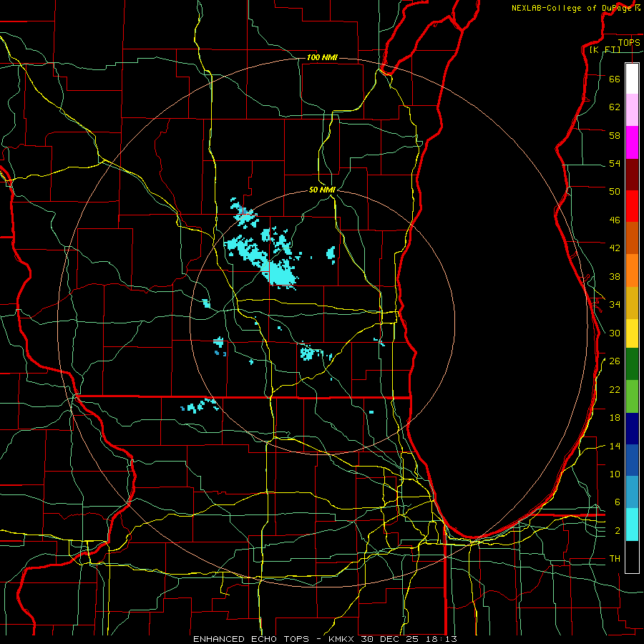Click the legend value 58
Image resolution: width=644 pixels, height=644 pixels.
615,135
